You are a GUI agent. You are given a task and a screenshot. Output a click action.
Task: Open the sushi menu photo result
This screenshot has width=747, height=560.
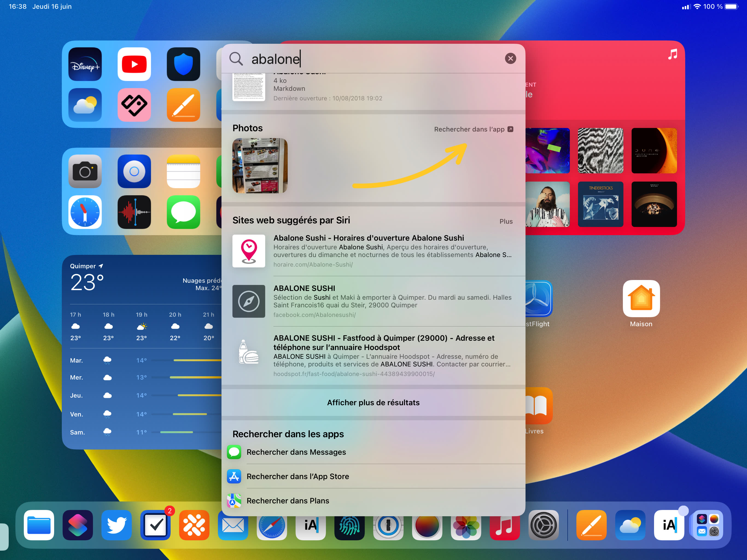pos(260,165)
